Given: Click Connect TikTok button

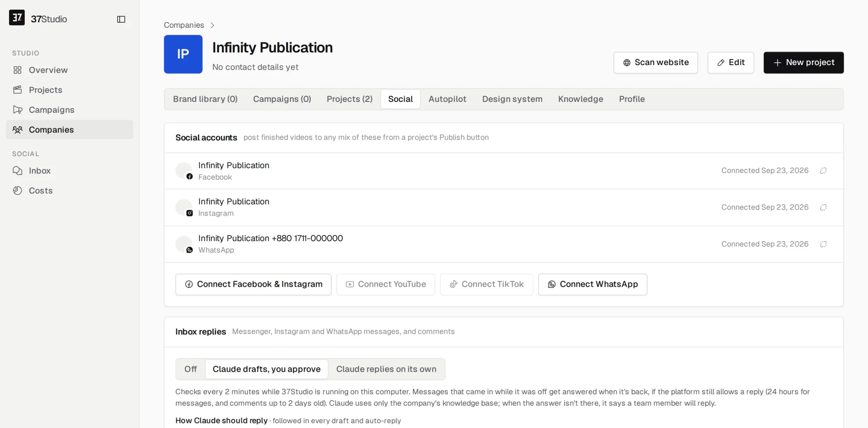Looking at the screenshot, I should click(x=487, y=284).
